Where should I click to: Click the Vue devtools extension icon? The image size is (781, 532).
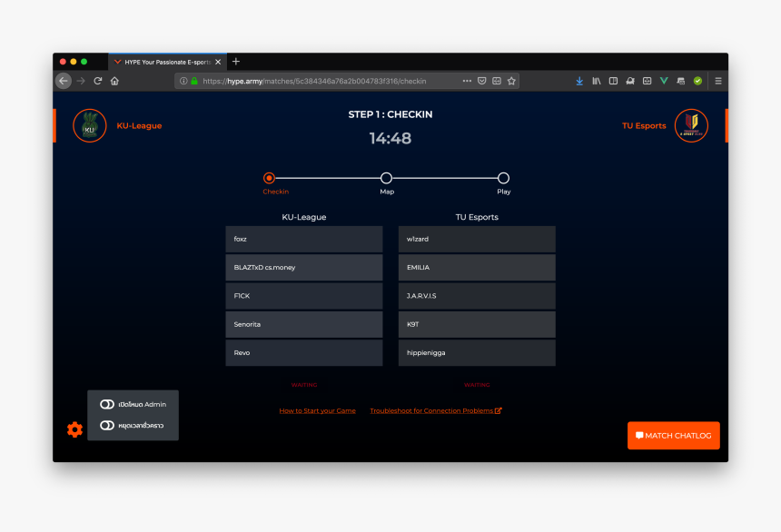point(664,81)
